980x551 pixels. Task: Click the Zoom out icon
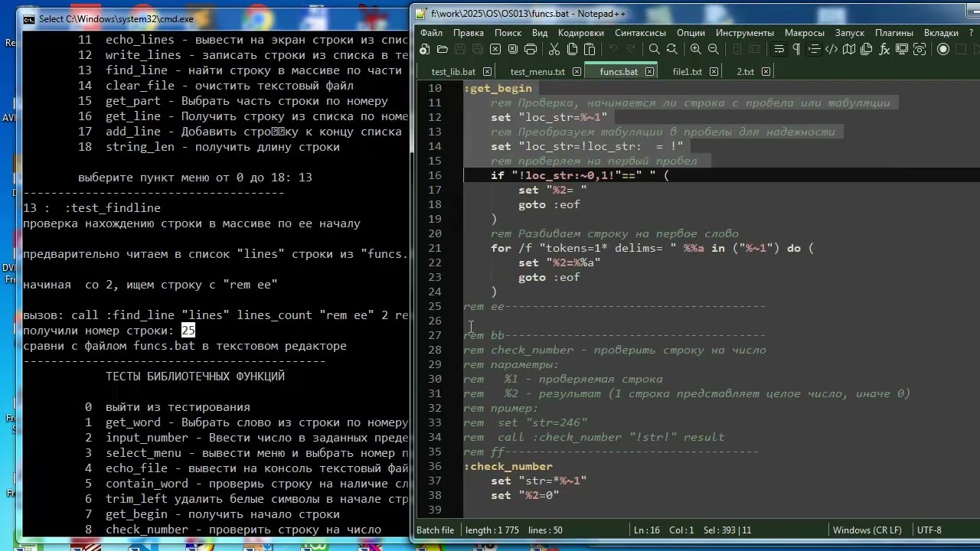tap(713, 49)
